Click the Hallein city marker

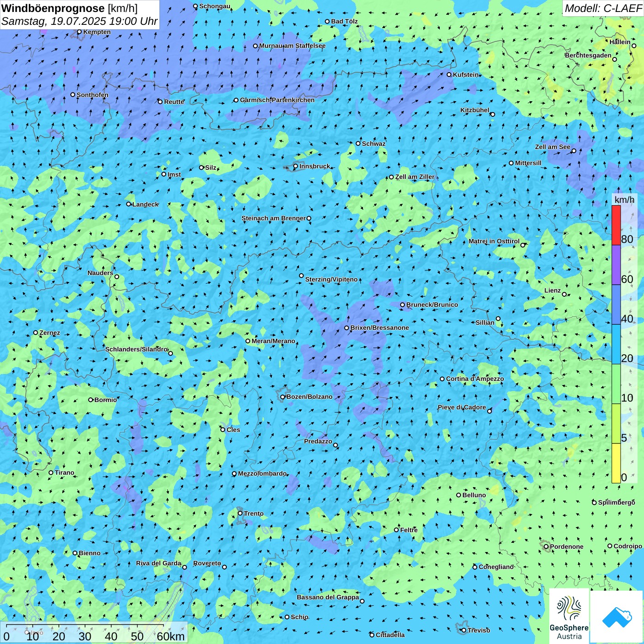(634, 46)
